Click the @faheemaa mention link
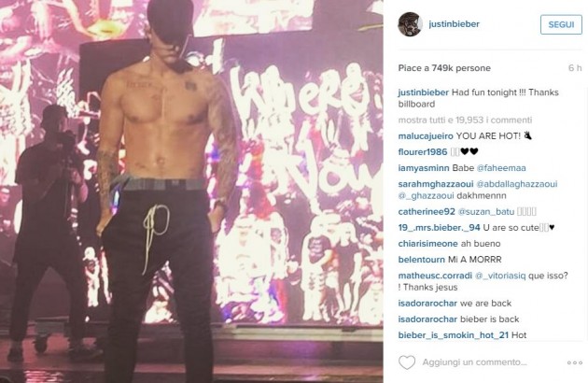The width and height of the screenshot is (588, 383). pos(501,168)
